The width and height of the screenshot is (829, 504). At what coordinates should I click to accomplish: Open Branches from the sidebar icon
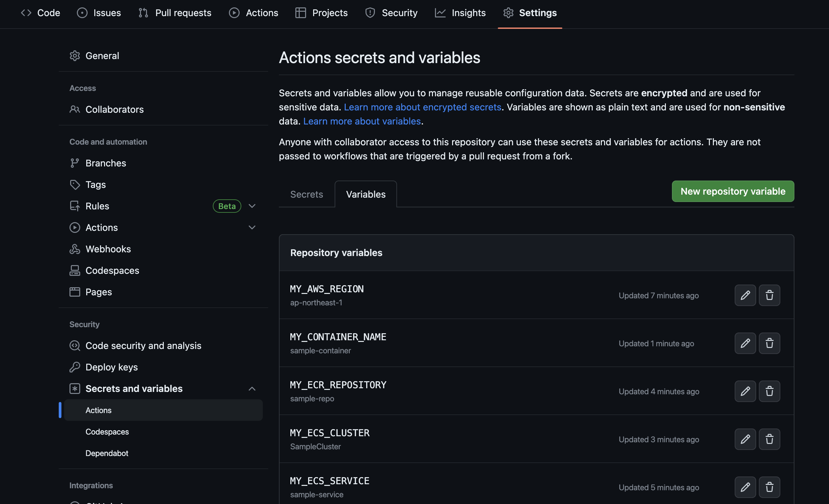tap(75, 163)
